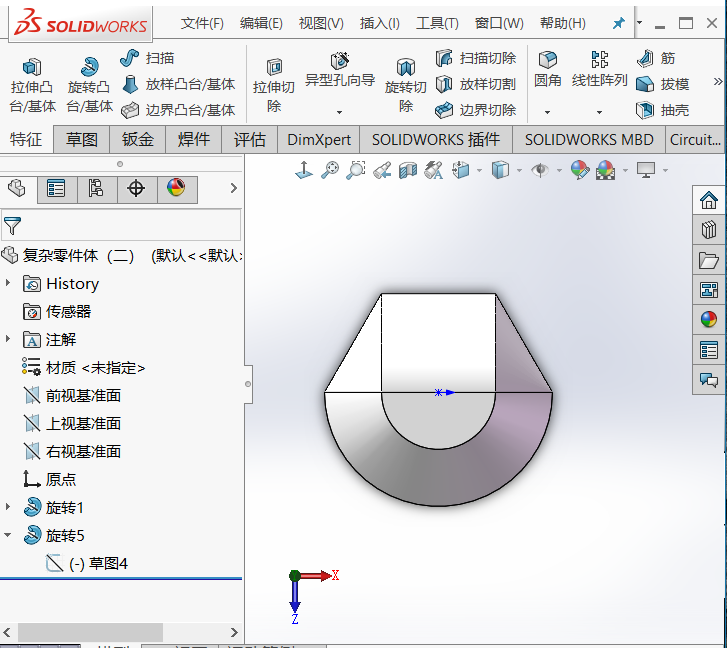Collapse the 旋转5 feature node
This screenshot has height=648, width=727.
8,536
